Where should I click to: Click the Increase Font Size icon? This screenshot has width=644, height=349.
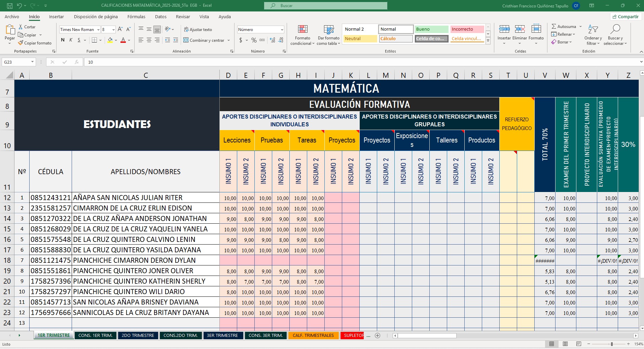[x=120, y=30]
